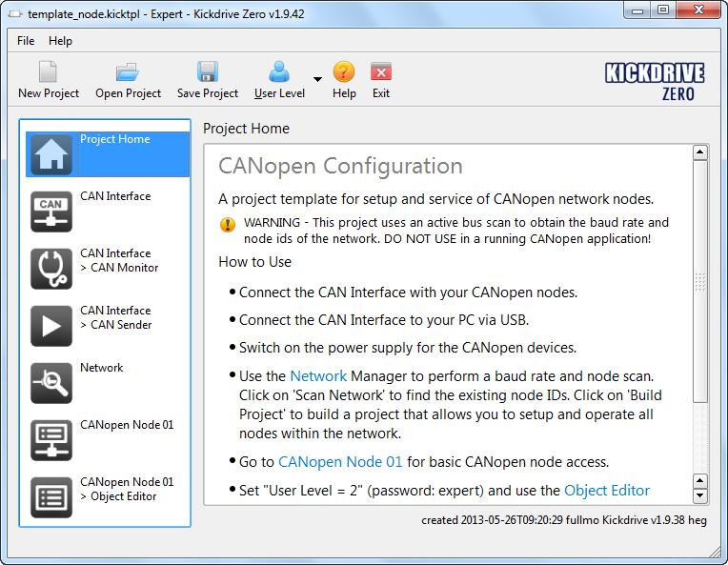Expand the User Level dropdown arrow
Screen dimensions: 728x565
click(x=317, y=79)
